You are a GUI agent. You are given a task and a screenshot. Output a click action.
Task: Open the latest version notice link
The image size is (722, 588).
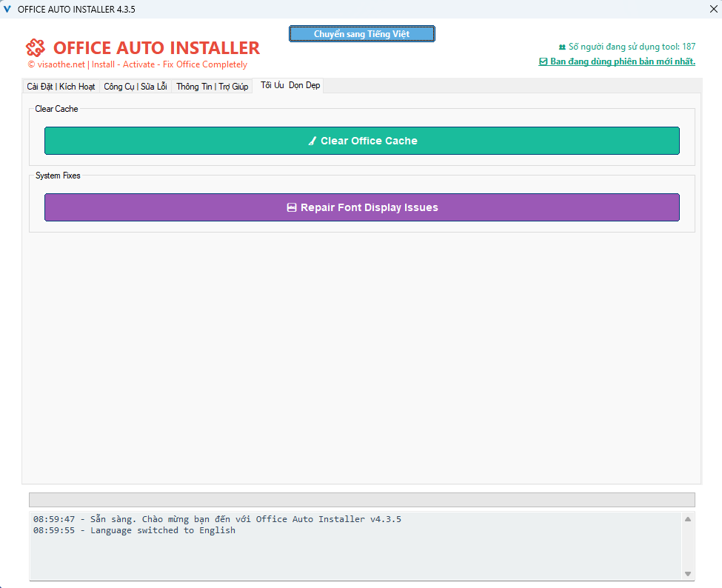coord(617,61)
